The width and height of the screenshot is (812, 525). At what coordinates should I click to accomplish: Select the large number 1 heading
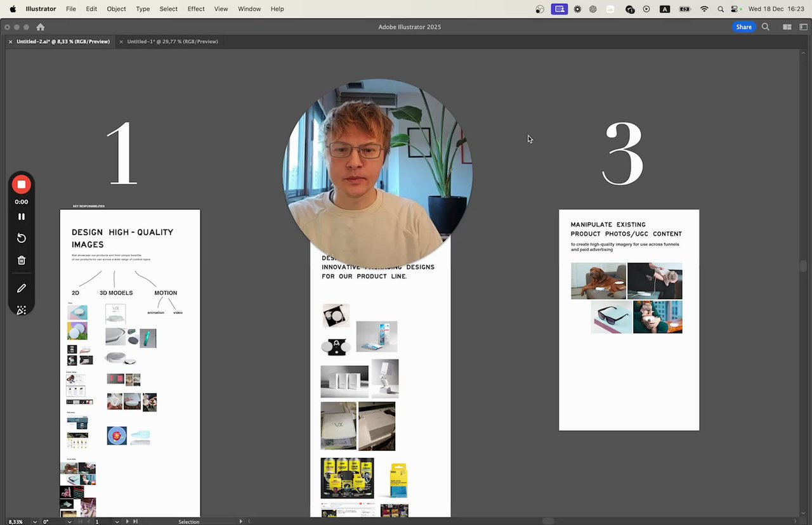tap(122, 153)
